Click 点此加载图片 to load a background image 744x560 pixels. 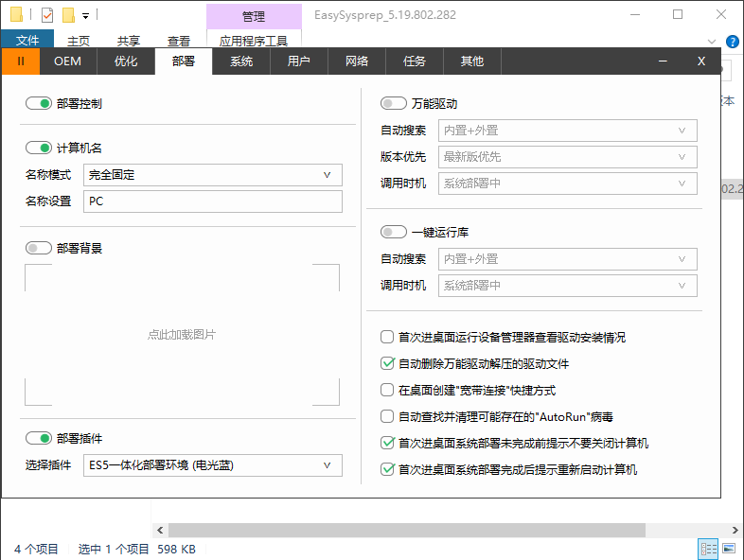pos(182,335)
